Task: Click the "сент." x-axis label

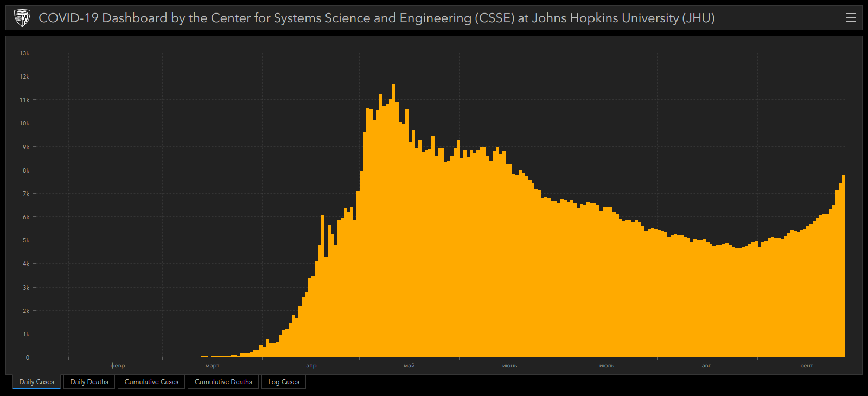Action: tap(807, 366)
